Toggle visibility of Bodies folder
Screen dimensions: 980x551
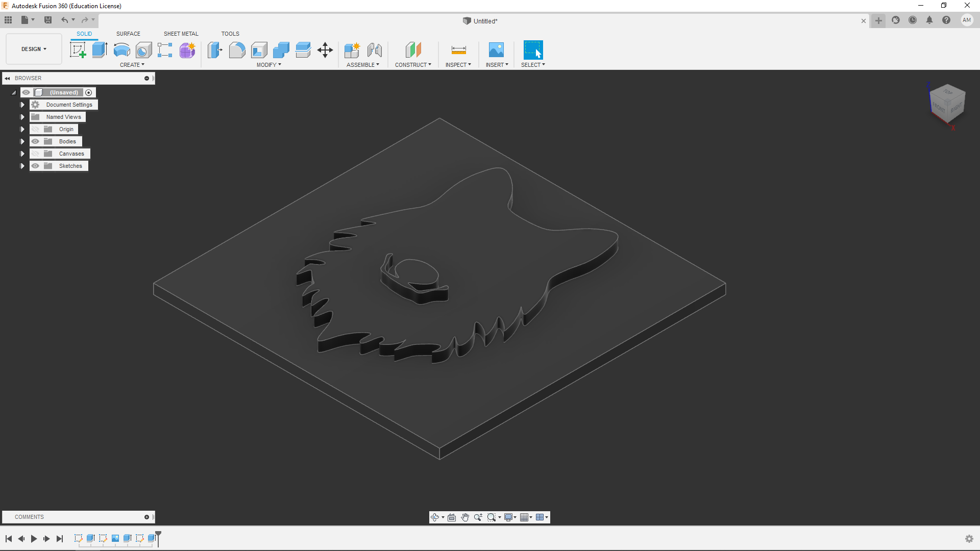(x=35, y=141)
